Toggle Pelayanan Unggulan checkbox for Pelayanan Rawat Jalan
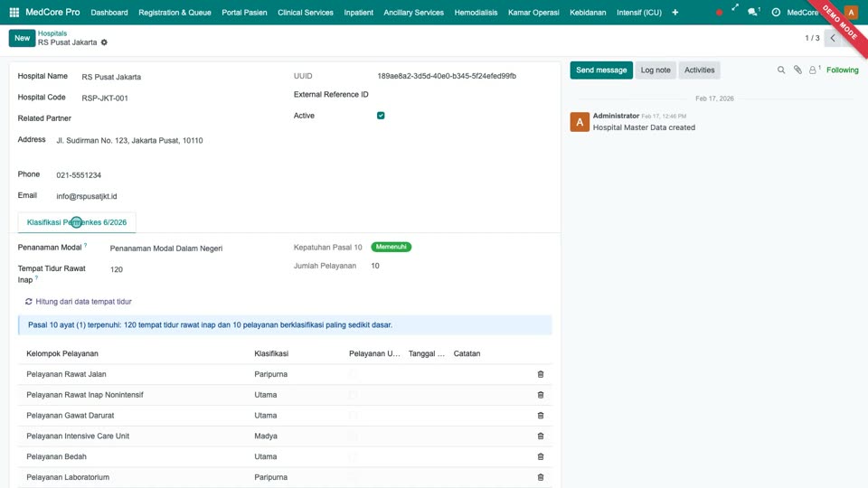This screenshot has width=868, height=488. tap(354, 374)
